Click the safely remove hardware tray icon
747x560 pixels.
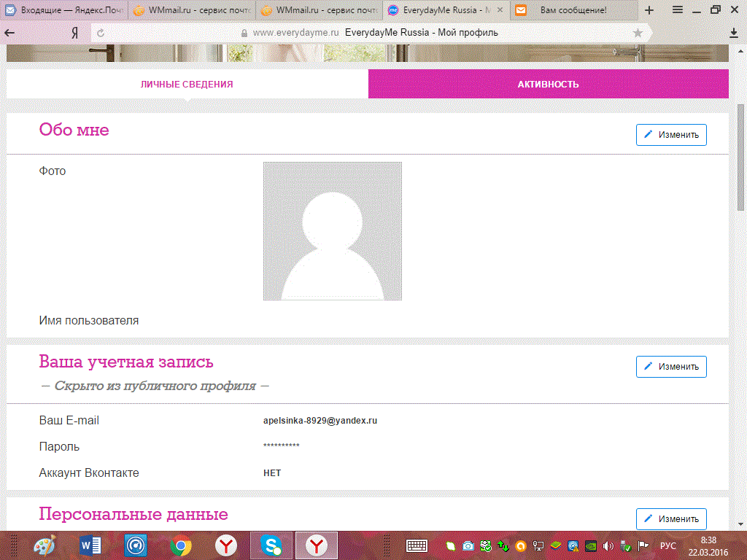(x=625, y=545)
